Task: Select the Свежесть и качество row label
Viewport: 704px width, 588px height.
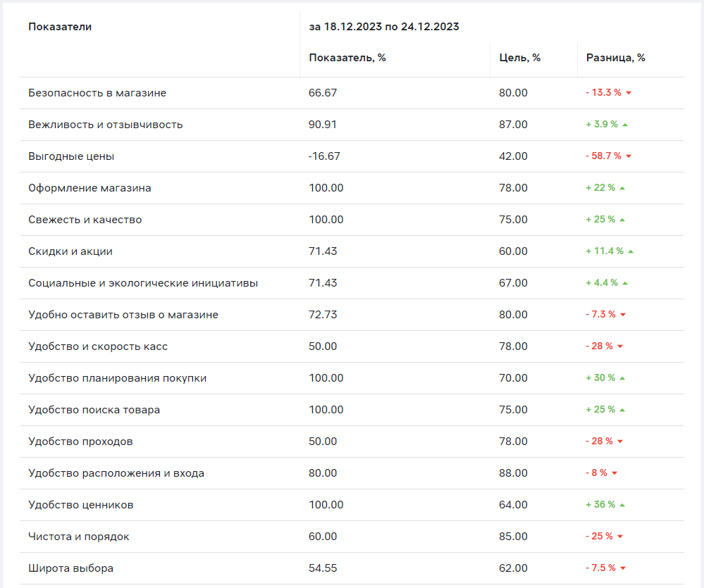Action: 85,220
